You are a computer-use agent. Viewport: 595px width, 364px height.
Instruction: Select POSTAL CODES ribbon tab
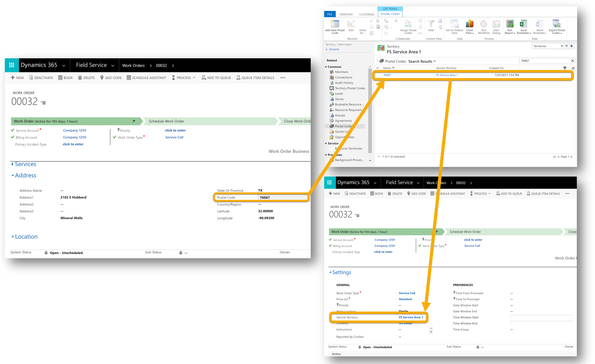(x=390, y=14)
